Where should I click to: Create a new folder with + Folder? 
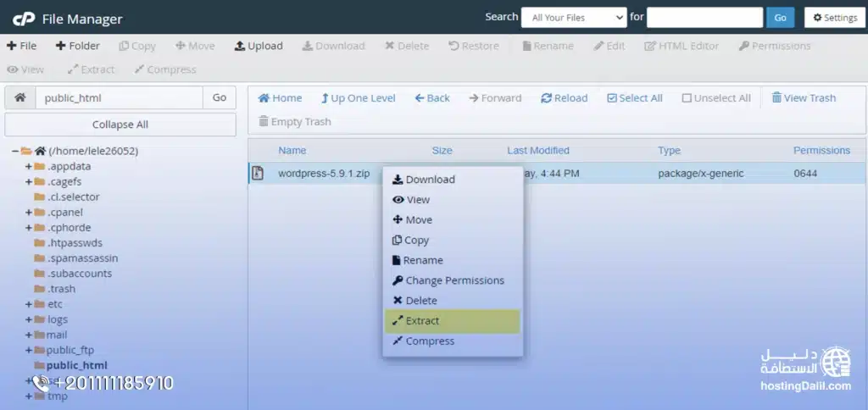(77, 46)
